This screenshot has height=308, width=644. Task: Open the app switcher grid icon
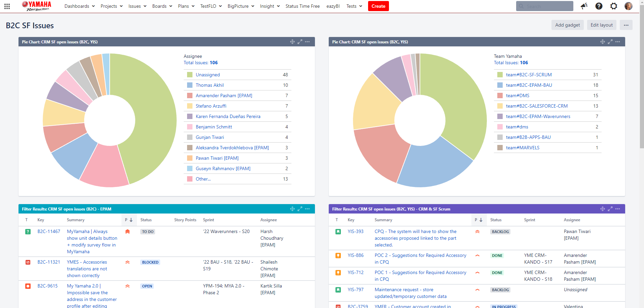(7, 6)
